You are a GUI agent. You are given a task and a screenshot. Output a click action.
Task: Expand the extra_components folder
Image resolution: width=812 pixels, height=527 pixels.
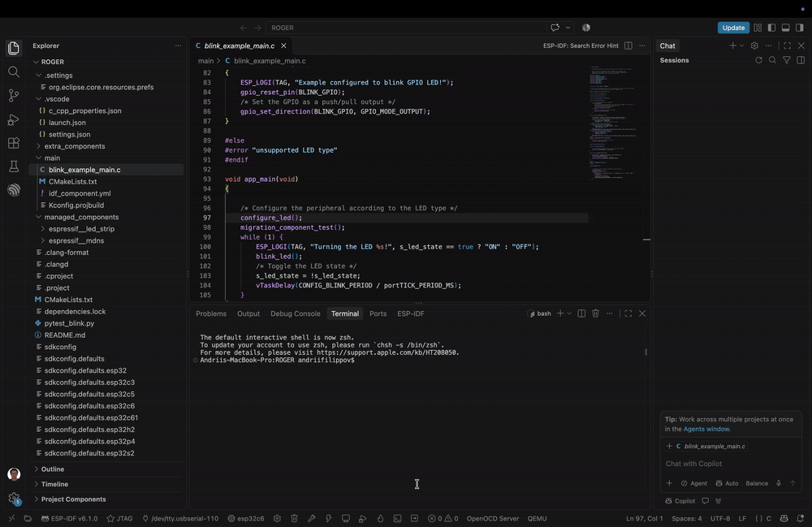(75, 146)
